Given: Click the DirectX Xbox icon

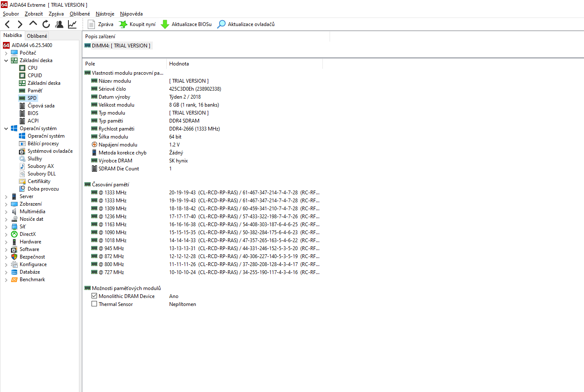Looking at the screenshot, I should point(14,234).
